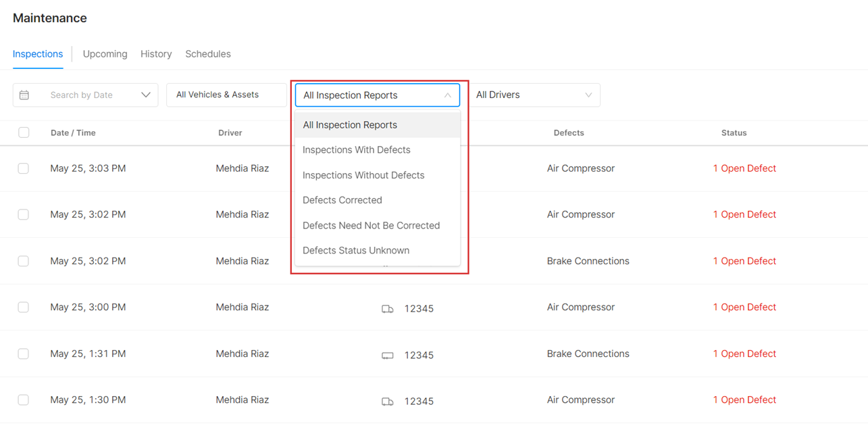Open the 1 Open Defect status for 3:03 PM
The image size is (868, 438).
744,168
